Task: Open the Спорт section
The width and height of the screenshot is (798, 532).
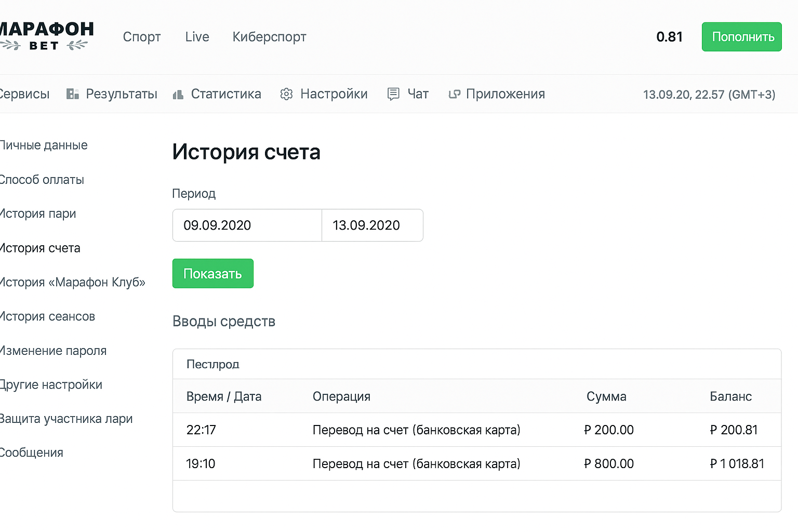Action: click(142, 37)
